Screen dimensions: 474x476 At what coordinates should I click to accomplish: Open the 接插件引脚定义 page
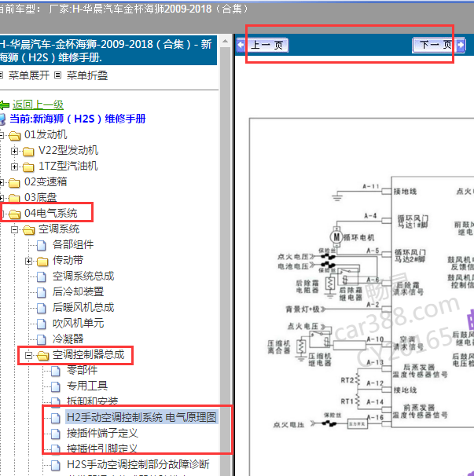(102, 449)
